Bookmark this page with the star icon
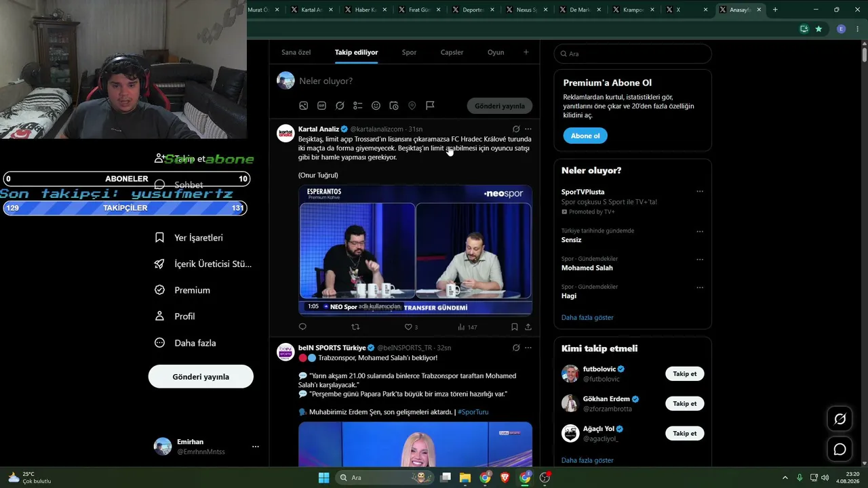 (818, 29)
